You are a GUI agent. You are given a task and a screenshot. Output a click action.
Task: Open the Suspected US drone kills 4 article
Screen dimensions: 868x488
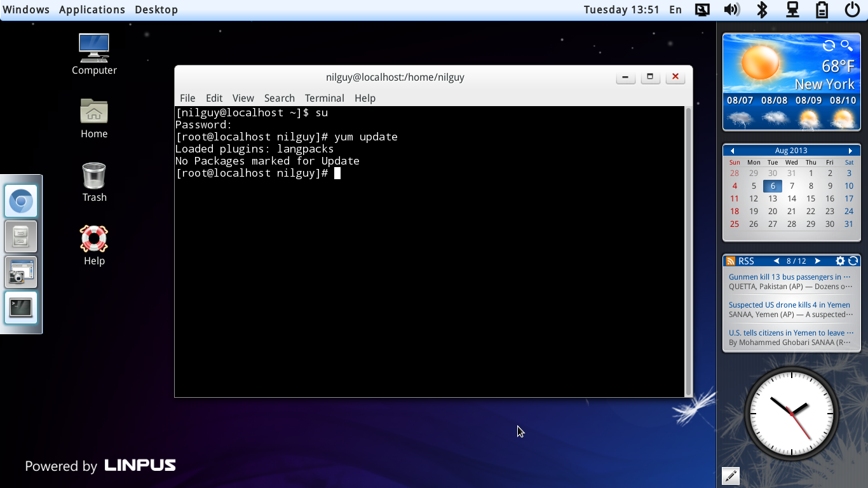pyautogui.click(x=789, y=305)
